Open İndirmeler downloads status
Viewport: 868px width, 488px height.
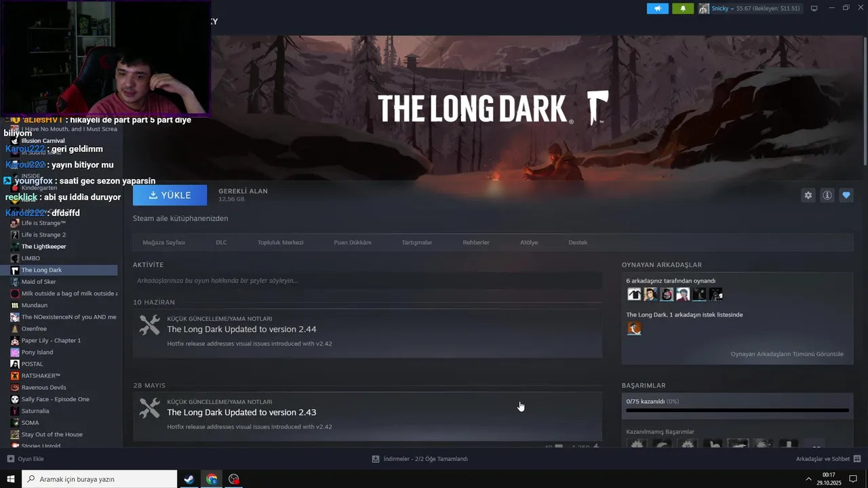point(420,459)
